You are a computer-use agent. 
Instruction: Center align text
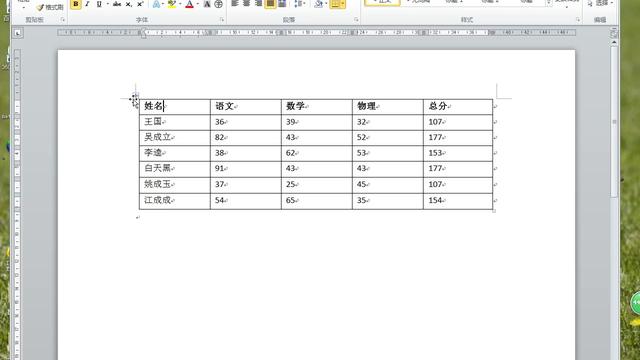pyautogui.click(x=247, y=4)
